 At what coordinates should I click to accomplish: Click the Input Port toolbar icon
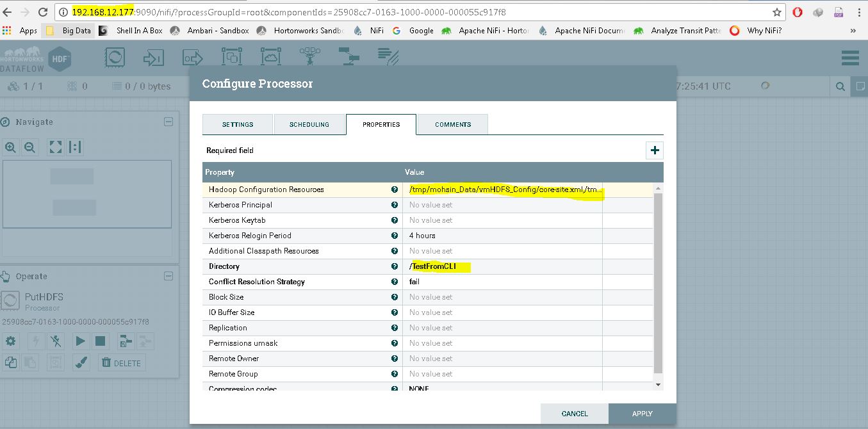point(154,56)
